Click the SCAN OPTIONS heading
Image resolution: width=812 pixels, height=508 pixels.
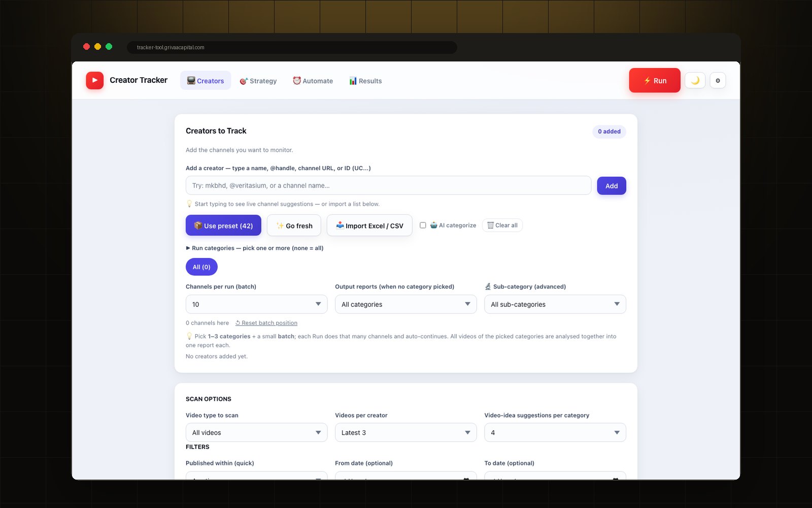coord(209,399)
